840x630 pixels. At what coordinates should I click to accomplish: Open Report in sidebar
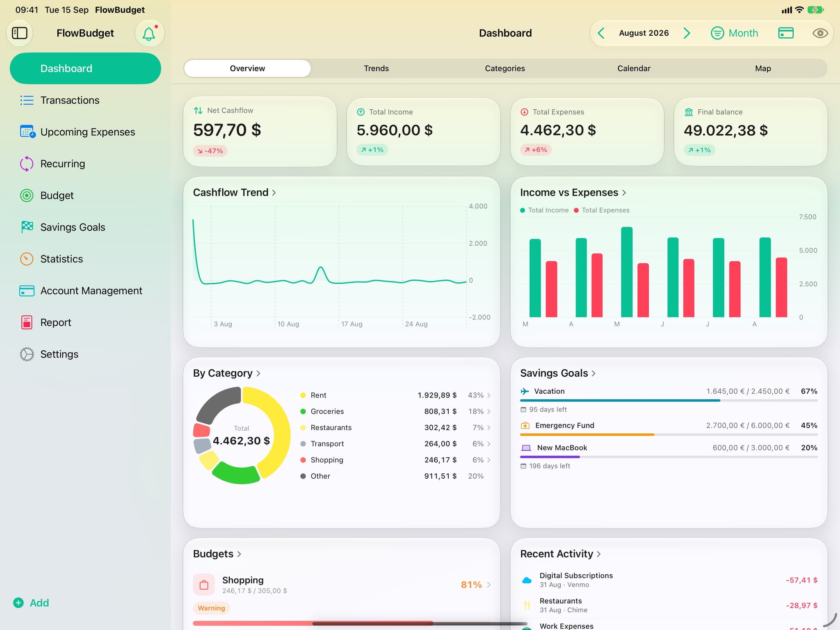tap(85, 322)
